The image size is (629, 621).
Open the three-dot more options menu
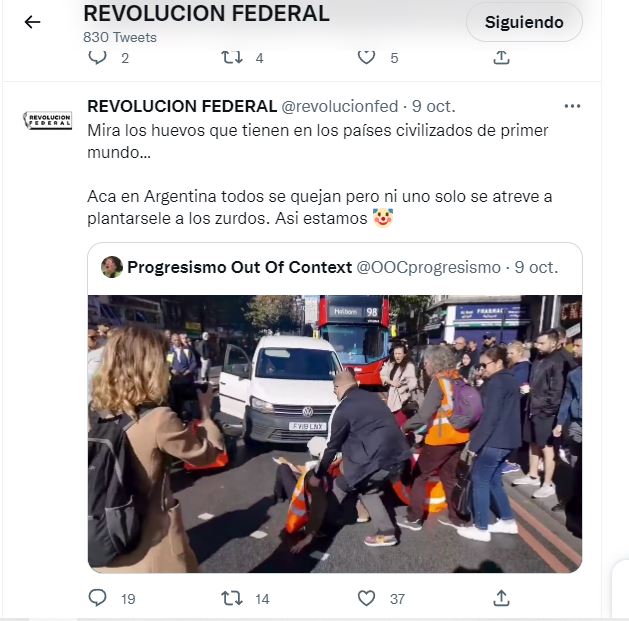click(x=572, y=106)
